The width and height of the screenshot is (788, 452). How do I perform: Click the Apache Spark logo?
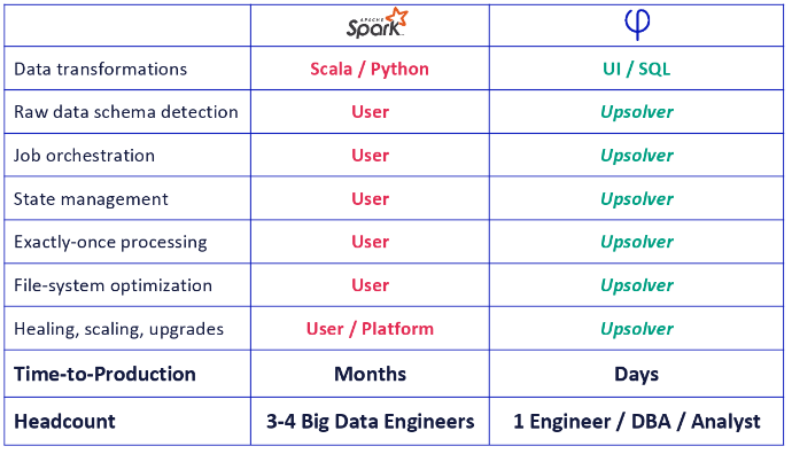point(377,23)
